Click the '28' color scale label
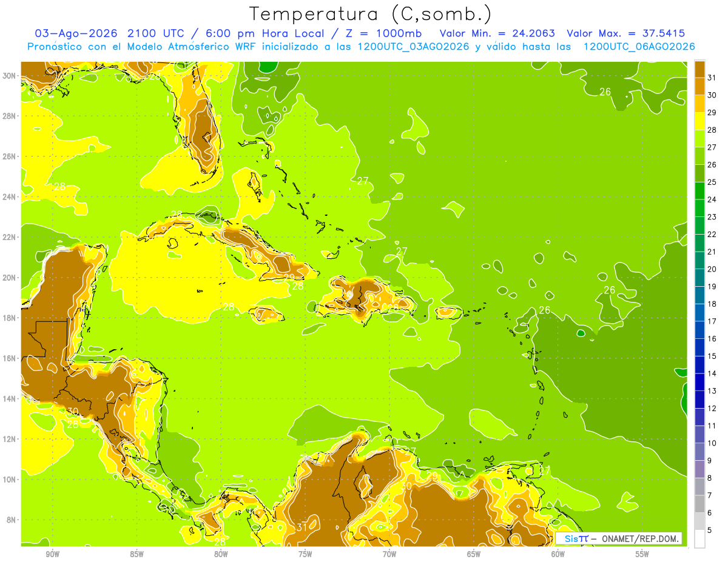728x562 pixels. tap(712, 130)
